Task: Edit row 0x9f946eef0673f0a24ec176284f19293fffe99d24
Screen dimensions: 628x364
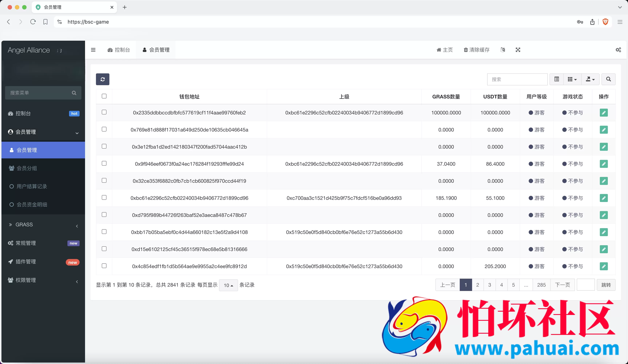Action: 604,164
